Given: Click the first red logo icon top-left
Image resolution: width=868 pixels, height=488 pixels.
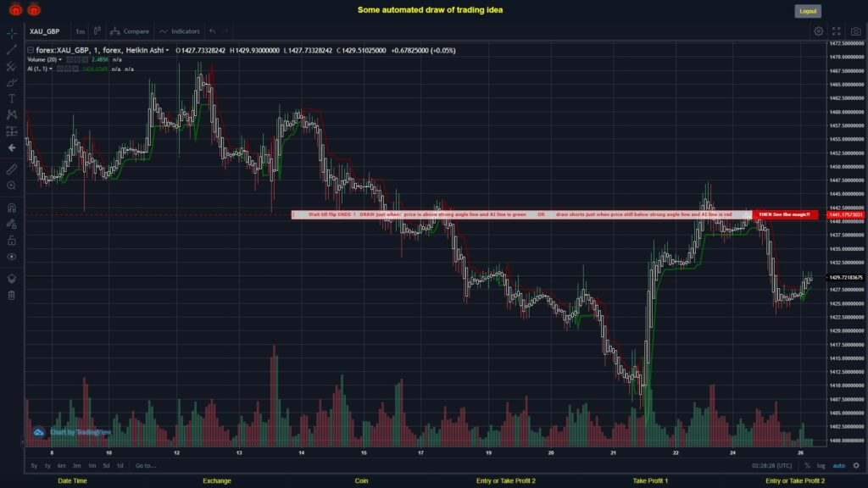Looking at the screenshot, I should 15,9.
